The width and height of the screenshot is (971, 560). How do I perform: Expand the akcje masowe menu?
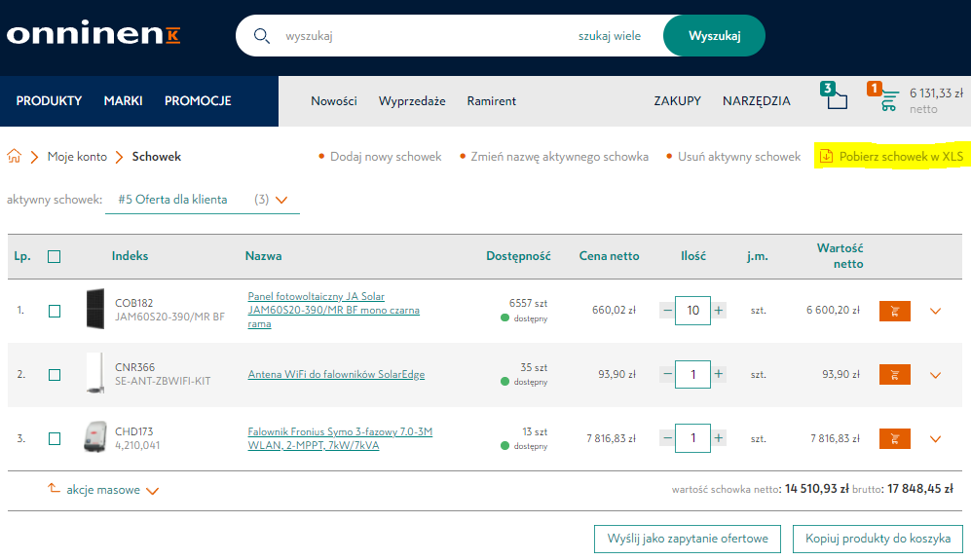point(112,490)
